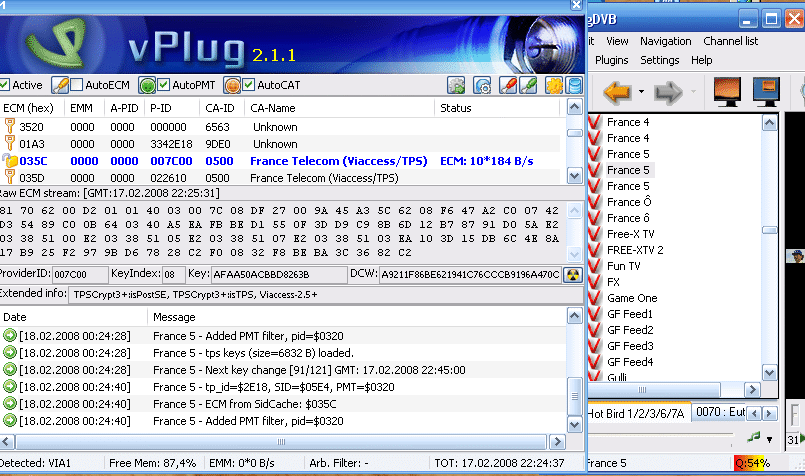The image size is (805, 476).
Task: Click the grey forward arrow in DVB toolbar
Action: tap(668, 92)
